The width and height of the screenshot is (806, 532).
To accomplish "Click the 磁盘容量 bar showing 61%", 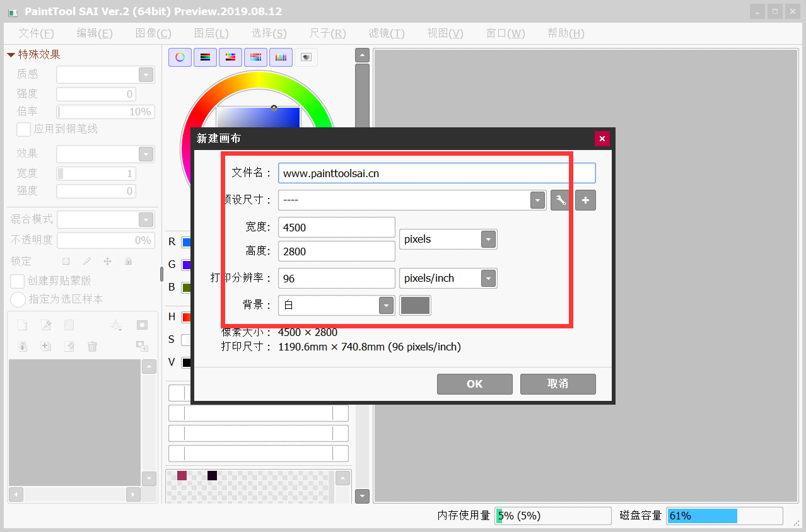I will [x=725, y=516].
